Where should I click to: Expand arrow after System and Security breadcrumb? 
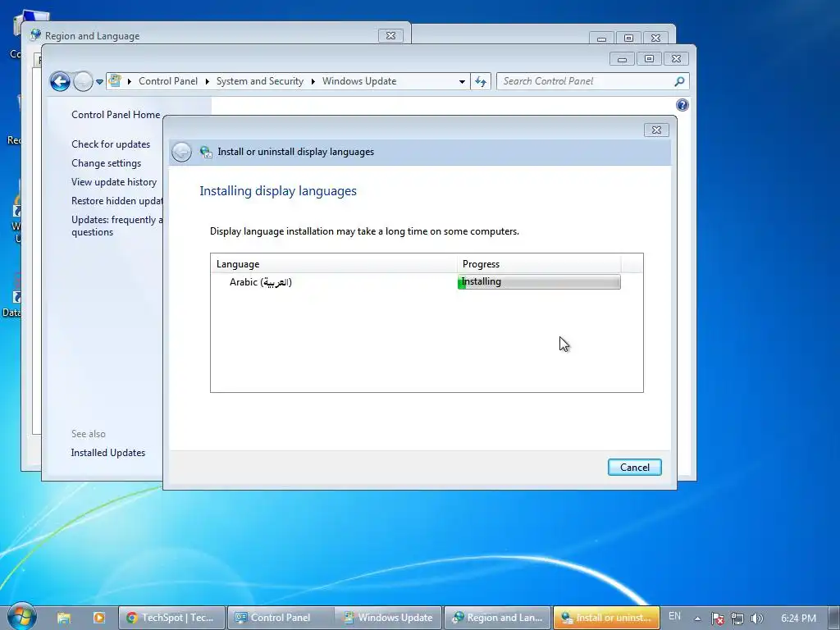[x=313, y=81]
